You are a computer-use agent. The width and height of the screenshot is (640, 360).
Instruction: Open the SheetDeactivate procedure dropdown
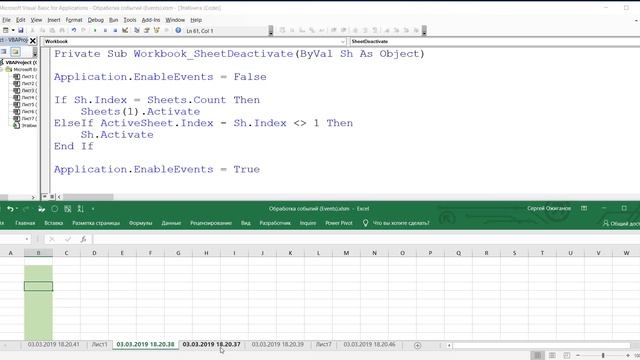pyautogui.click(x=494, y=41)
